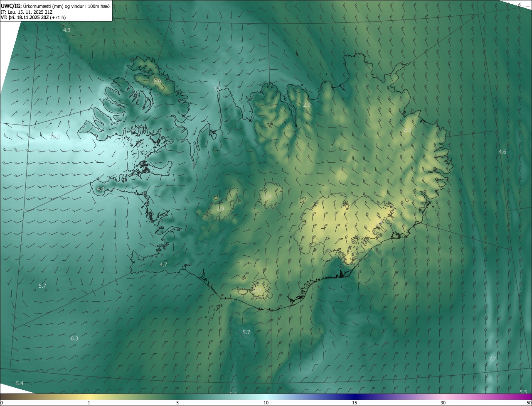Click the 4.6 value label east of Iceland
The width and height of the screenshot is (532, 406).
(502, 152)
